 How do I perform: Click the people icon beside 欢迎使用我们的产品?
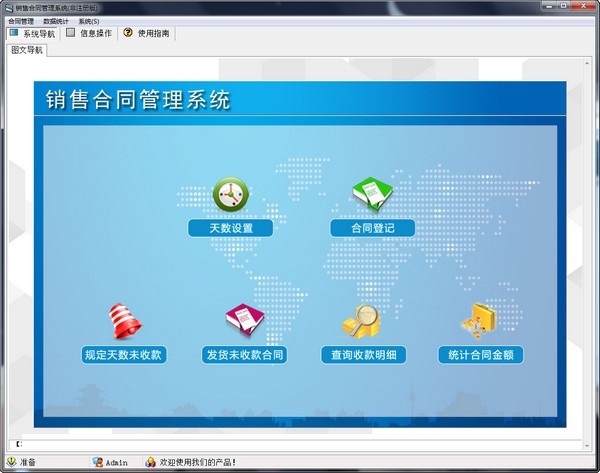pos(150,462)
